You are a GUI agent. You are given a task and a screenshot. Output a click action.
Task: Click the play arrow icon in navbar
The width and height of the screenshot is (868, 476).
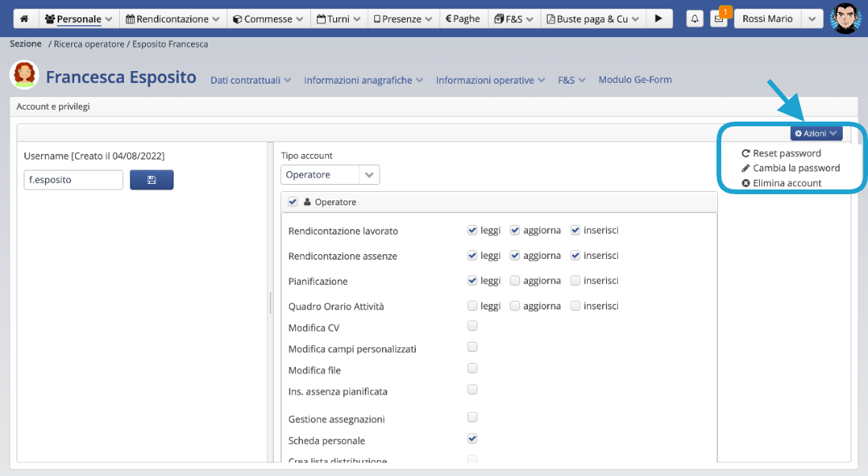659,19
